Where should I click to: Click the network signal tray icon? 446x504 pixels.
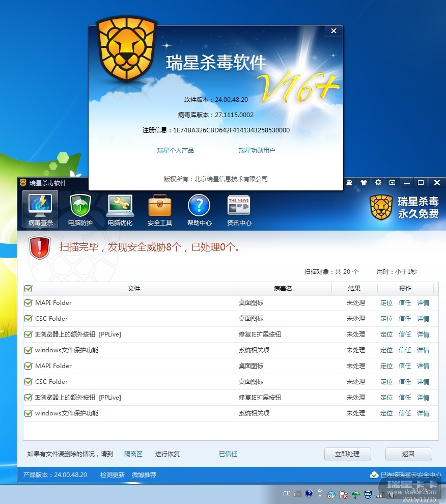coord(380,495)
